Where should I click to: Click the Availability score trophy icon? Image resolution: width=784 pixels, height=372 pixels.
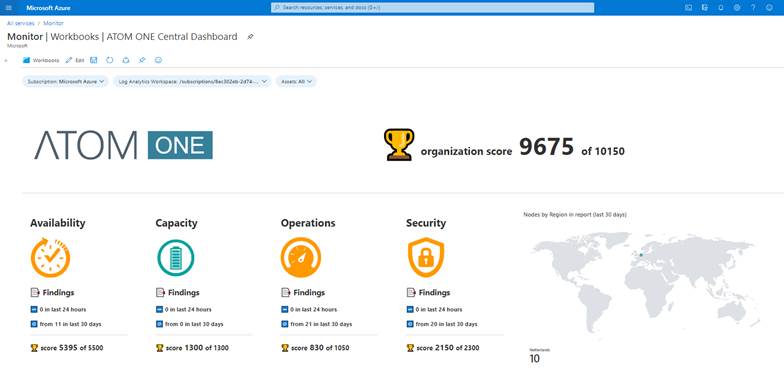tap(34, 348)
